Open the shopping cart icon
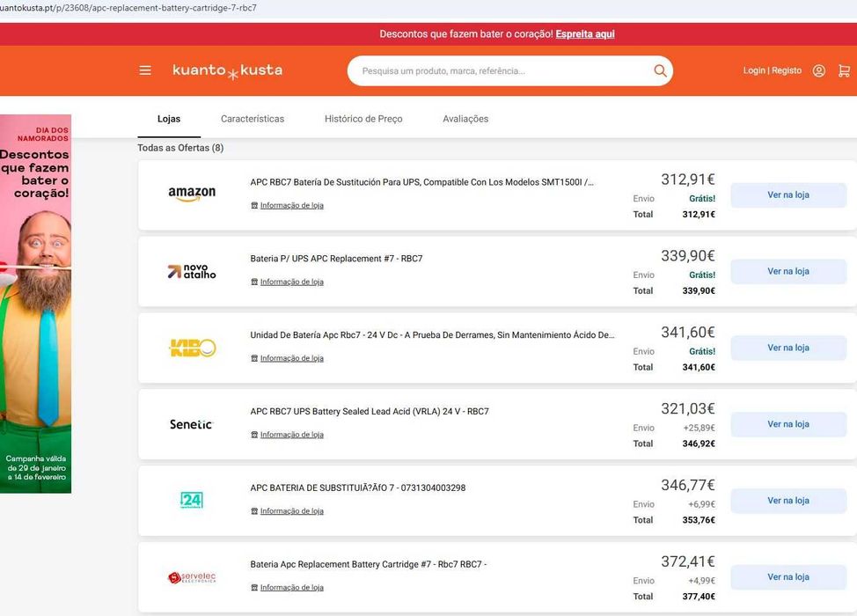 (844, 70)
